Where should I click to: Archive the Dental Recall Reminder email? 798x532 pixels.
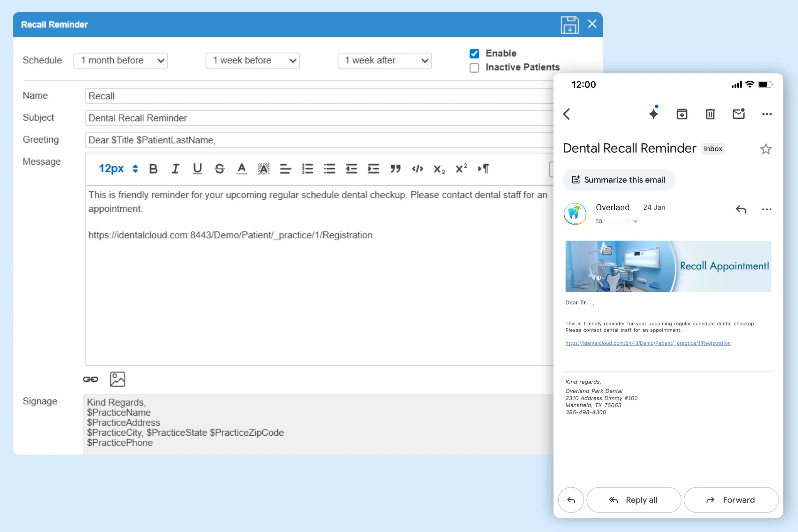click(x=681, y=114)
